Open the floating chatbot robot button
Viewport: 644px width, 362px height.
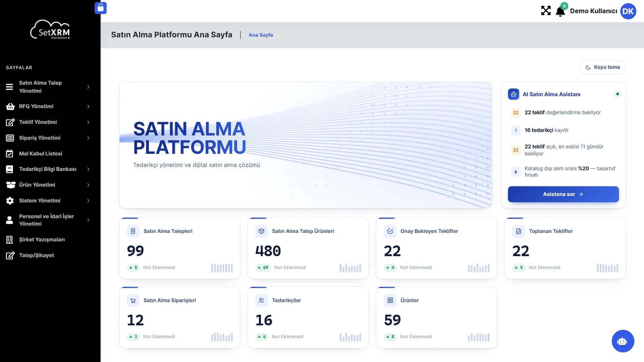click(623, 341)
